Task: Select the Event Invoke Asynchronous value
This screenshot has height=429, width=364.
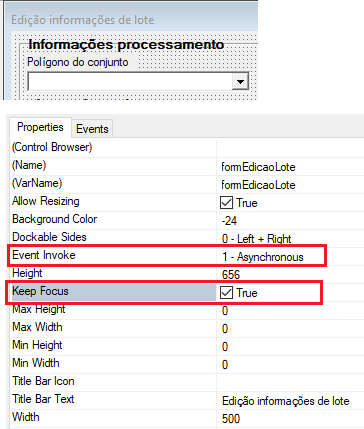Action: tap(263, 257)
